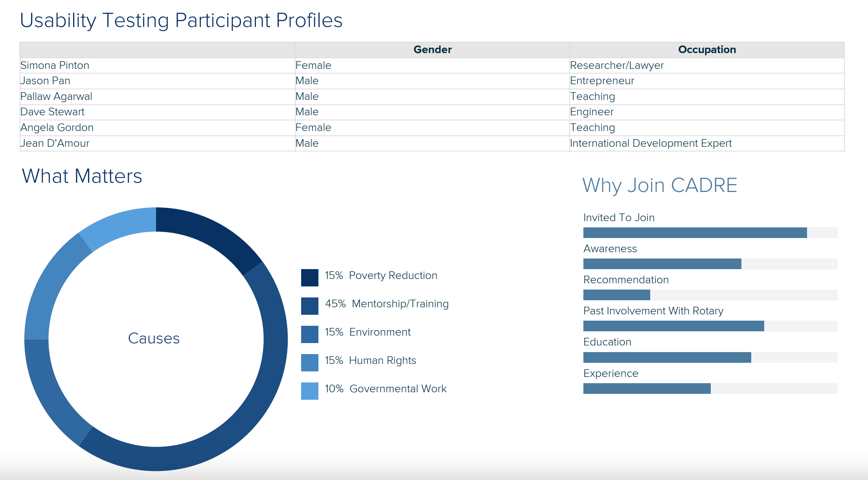Select the Jean D'Amour name cell
The height and width of the screenshot is (480, 868).
(x=55, y=143)
